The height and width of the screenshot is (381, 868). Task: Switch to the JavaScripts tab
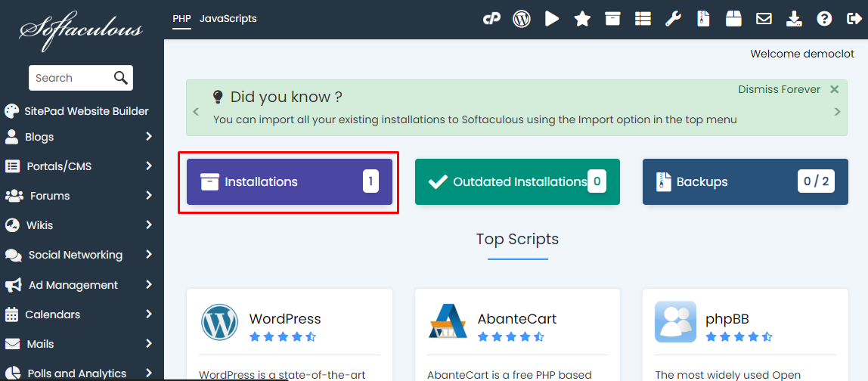pos(228,19)
